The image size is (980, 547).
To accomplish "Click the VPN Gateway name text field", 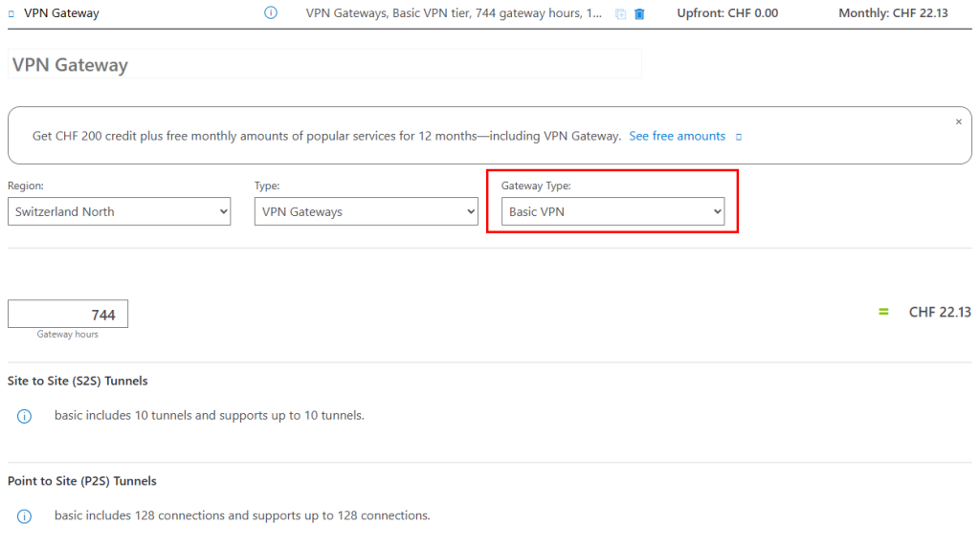I will (325, 64).
